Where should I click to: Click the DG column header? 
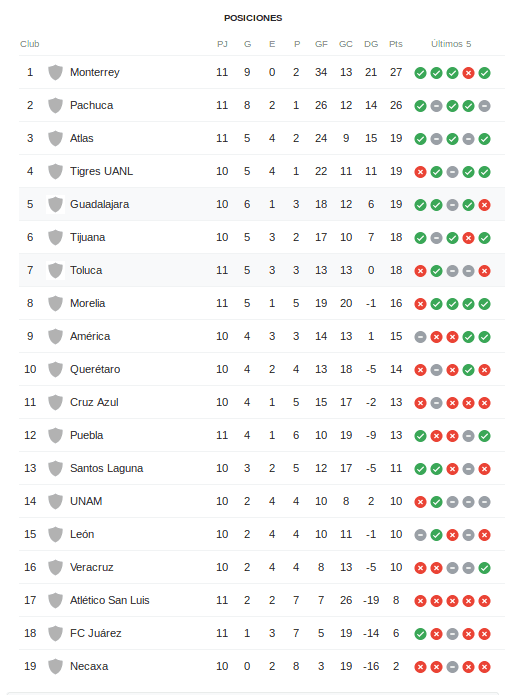[371, 44]
